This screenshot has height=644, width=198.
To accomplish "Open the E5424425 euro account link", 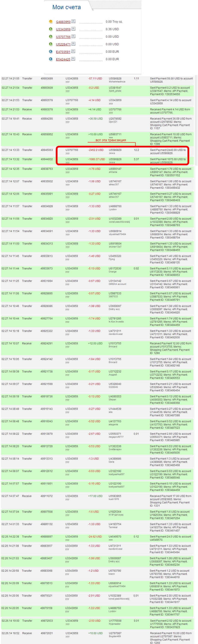I will [x=63, y=59].
